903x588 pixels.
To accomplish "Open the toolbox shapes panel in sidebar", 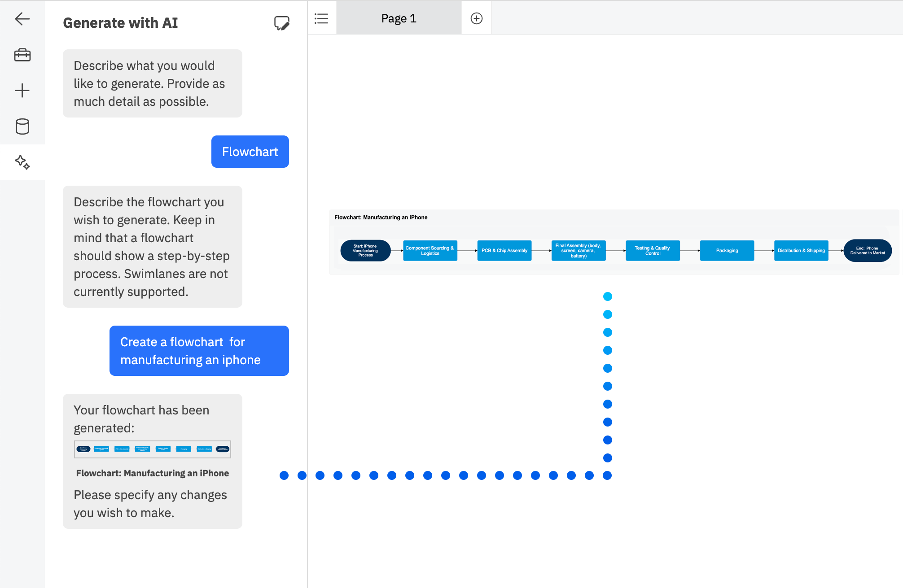I will [22, 55].
